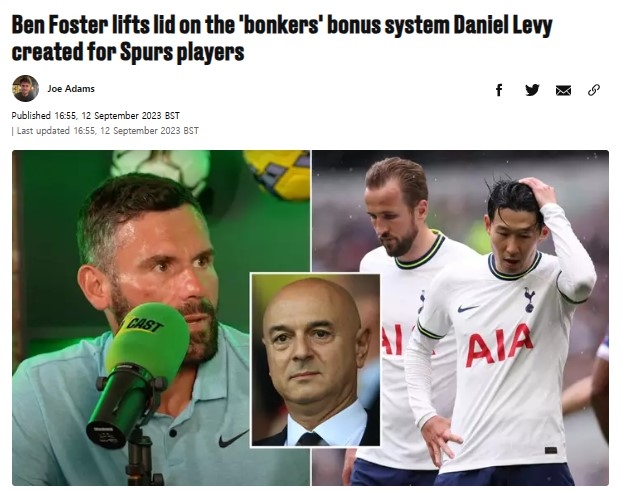Viewport: 622px width, 490px height.
Task: Share the article on Twitter
Action: point(532,90)
